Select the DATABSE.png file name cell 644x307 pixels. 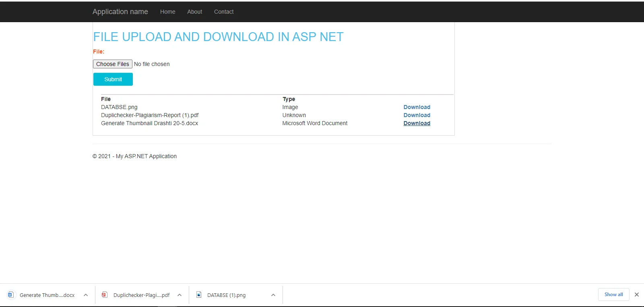point(119,107)
